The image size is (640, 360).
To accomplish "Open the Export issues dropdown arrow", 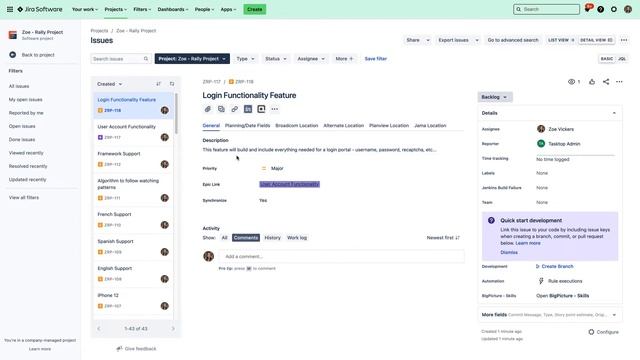I will pyautogui.click(x=477, y=40).
